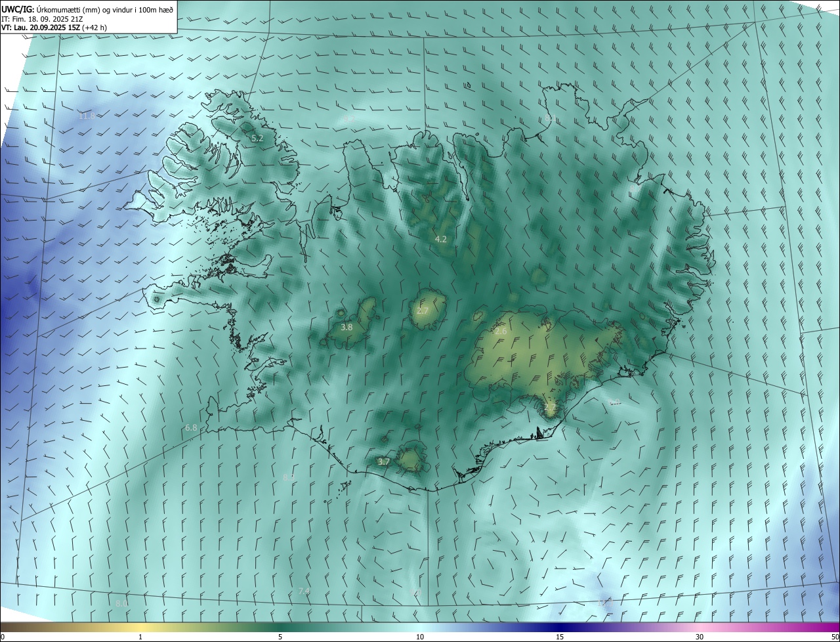The image size is (840, 642).
Task: Click the 8.1 value near the northeast peninsula
Action: 551,119
